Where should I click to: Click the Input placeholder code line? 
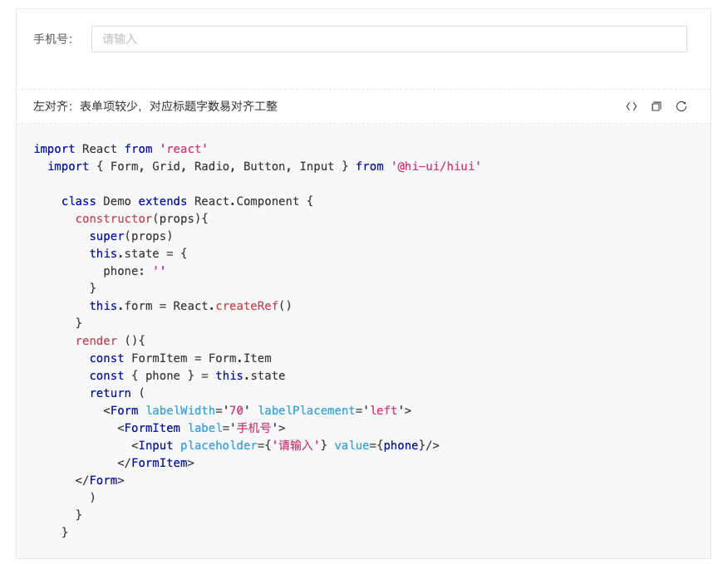point(286,445)
